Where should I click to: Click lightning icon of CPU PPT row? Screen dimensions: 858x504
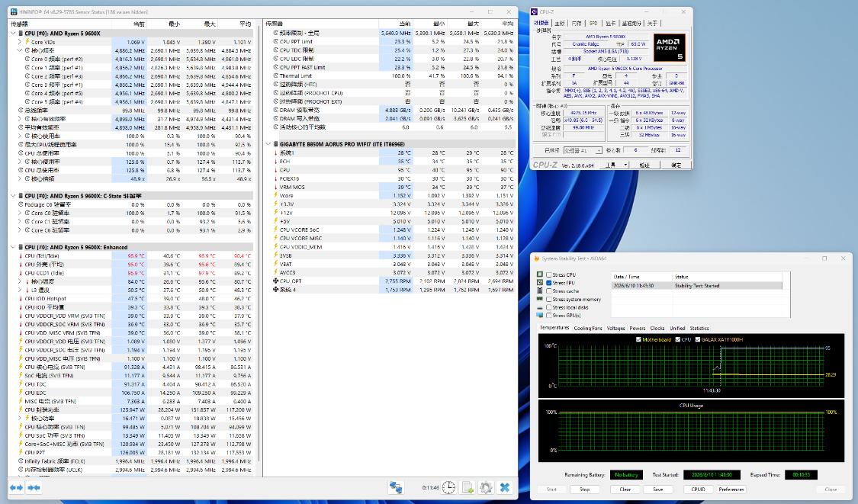pos(21,453)
